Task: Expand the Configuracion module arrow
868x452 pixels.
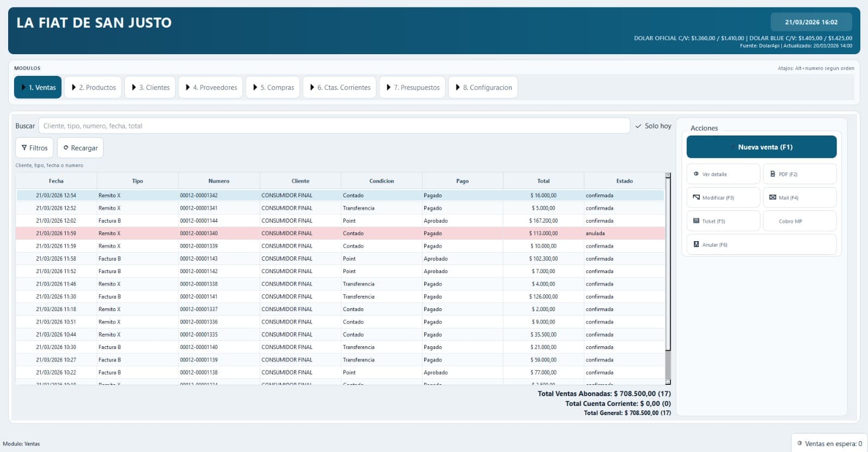Action: tap(458, 87)
